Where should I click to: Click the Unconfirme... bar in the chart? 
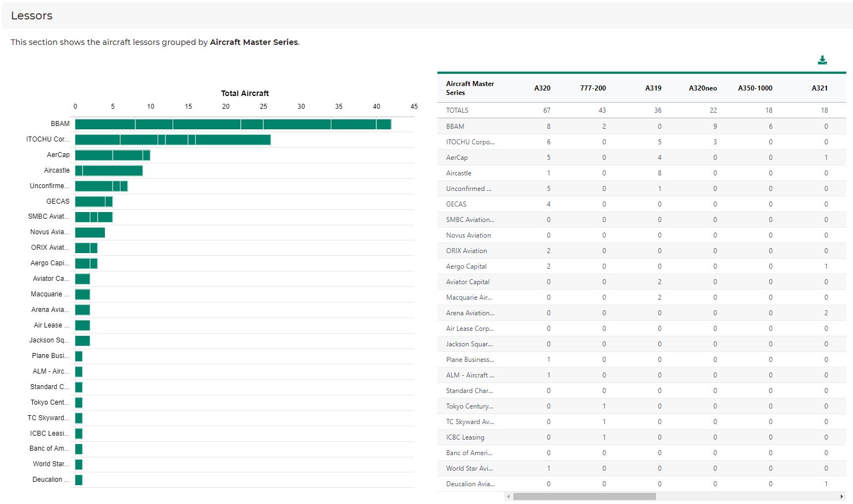click(102, 186)
